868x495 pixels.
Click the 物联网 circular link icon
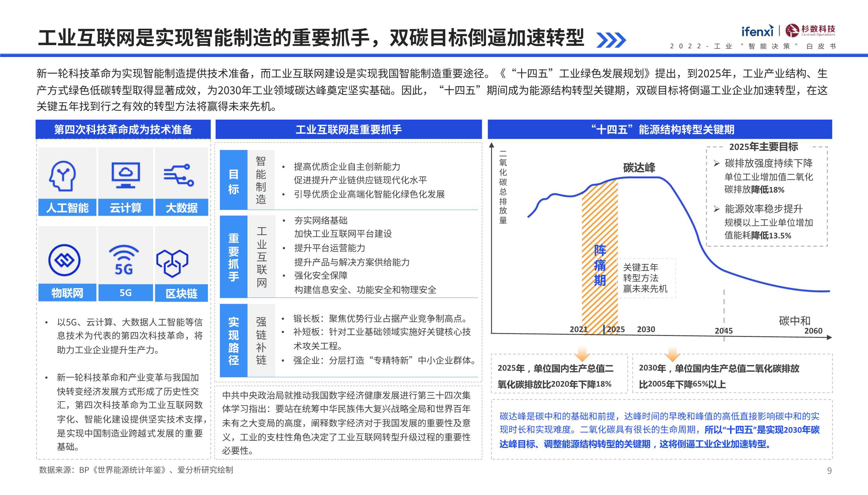64,260
